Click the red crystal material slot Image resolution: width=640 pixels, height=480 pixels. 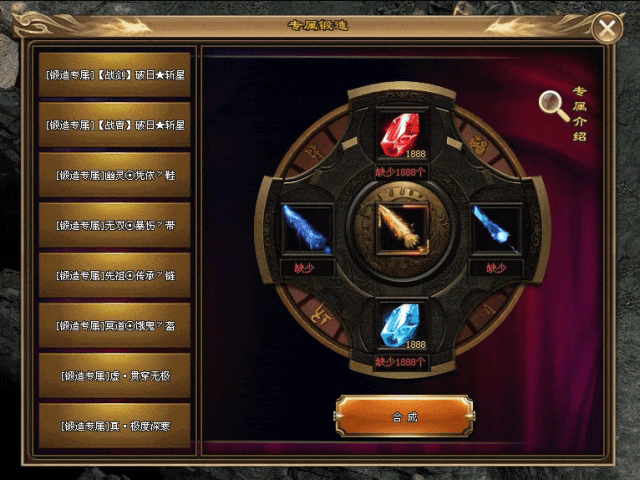(401, 135)
